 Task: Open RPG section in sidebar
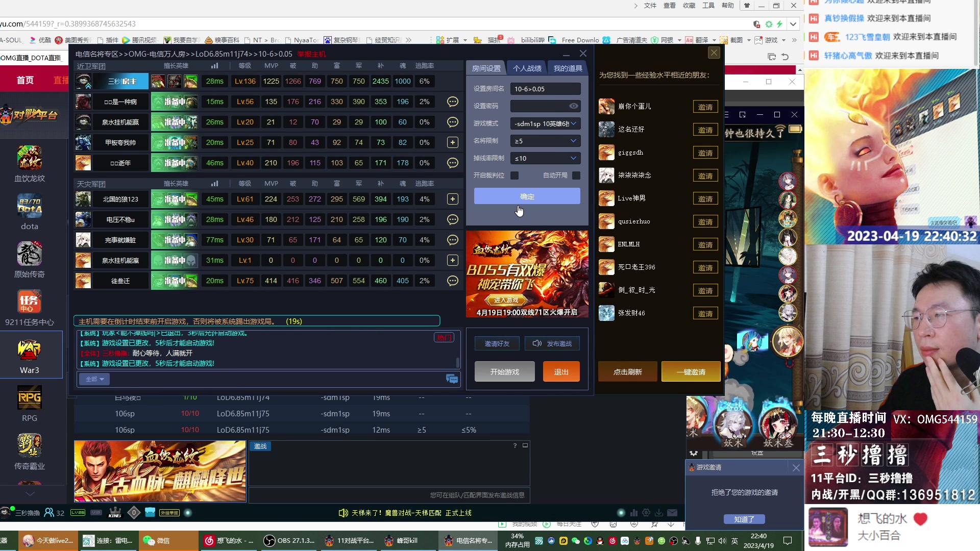[x=30, y=404]
